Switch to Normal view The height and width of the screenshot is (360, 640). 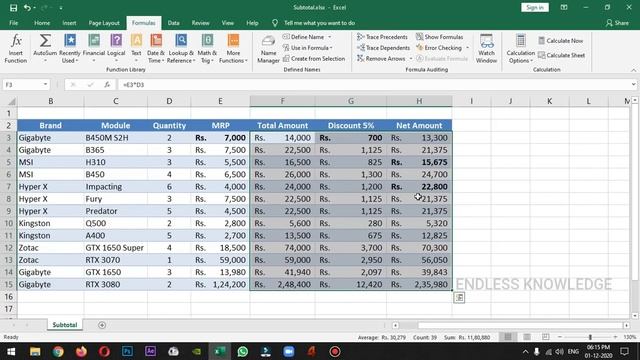(x=508, y=337)
